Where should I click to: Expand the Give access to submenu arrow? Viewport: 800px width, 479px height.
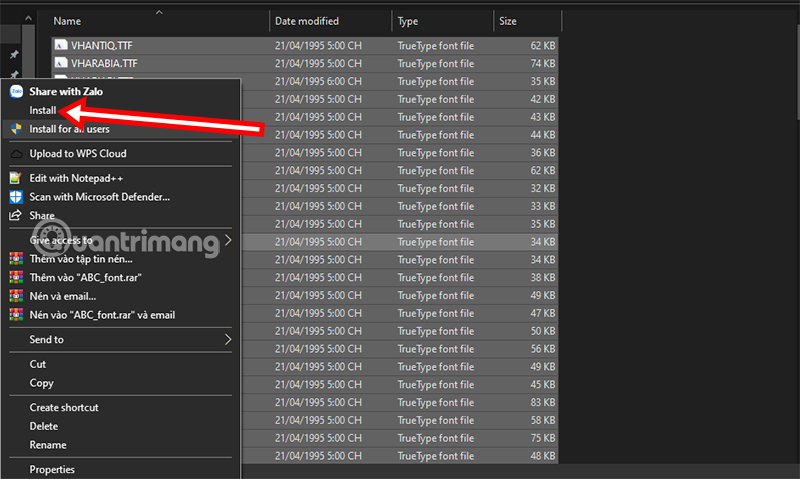(x=228, y=240)
